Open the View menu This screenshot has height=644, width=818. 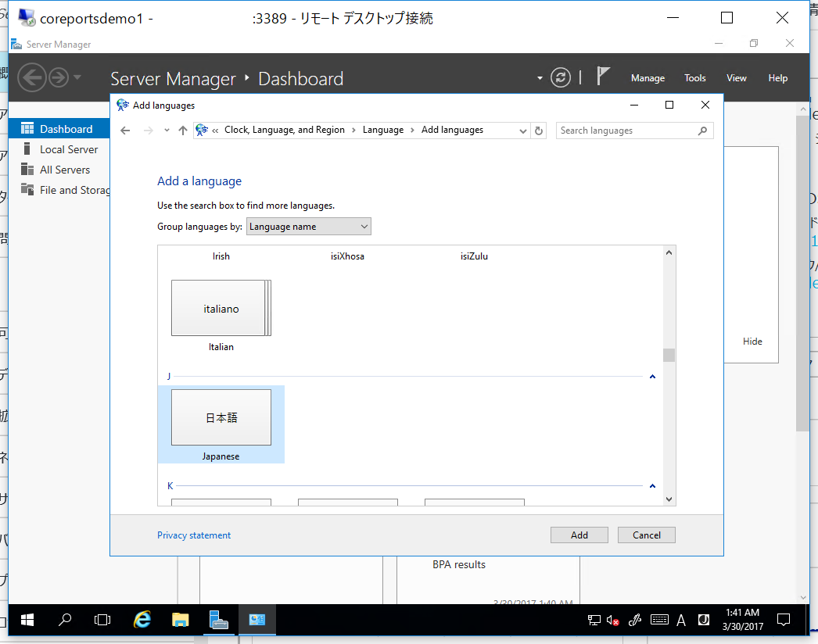tap(736, 77)
